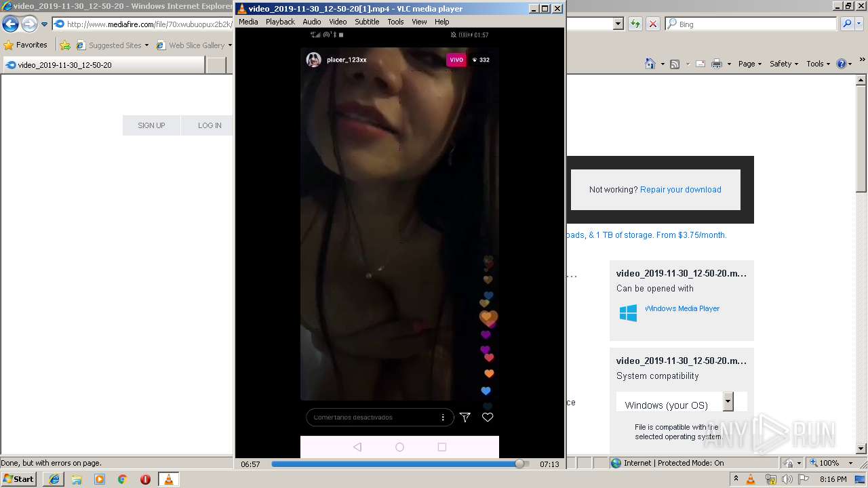Click the search magnifier button
Image resolution: width=868 pixels, height=488 pixels.
point(847,24)
